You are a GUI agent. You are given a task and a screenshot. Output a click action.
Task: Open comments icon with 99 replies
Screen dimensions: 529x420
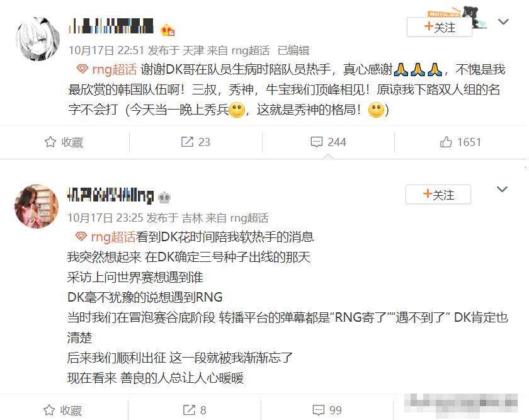coord(319,410)
